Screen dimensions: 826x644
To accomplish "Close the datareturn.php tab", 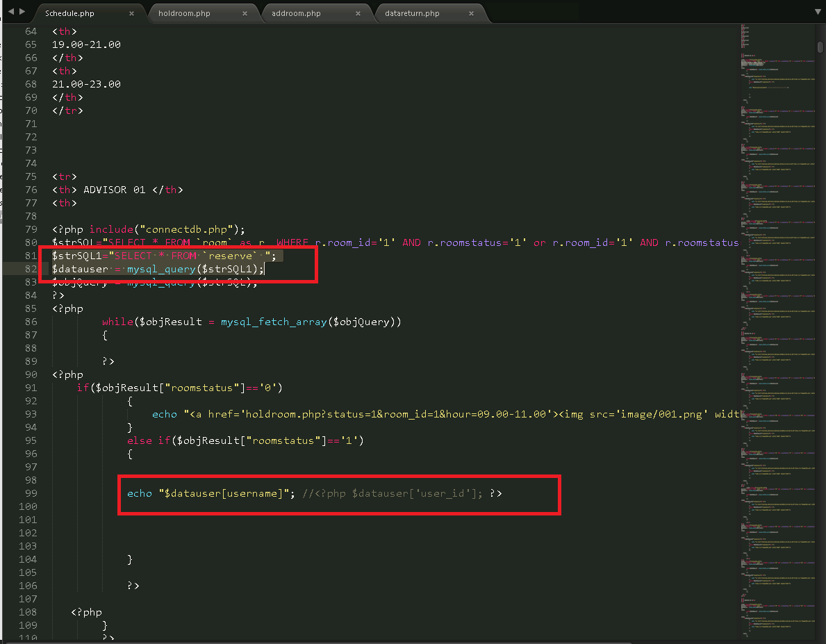I will 472,13.
